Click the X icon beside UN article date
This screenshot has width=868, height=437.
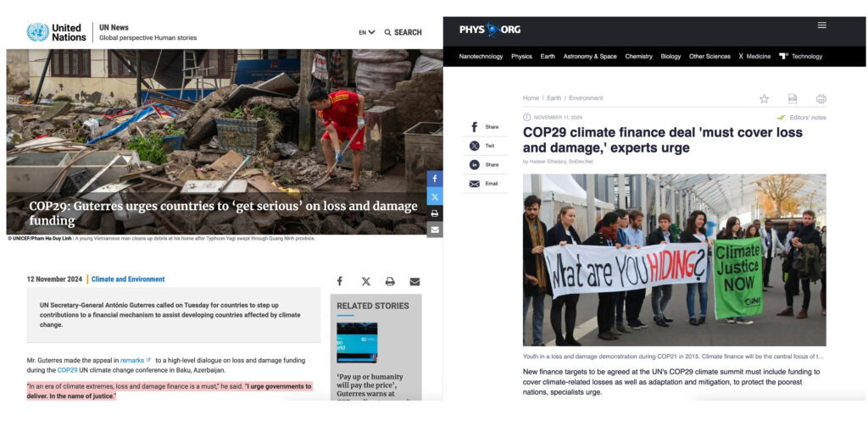366,281
